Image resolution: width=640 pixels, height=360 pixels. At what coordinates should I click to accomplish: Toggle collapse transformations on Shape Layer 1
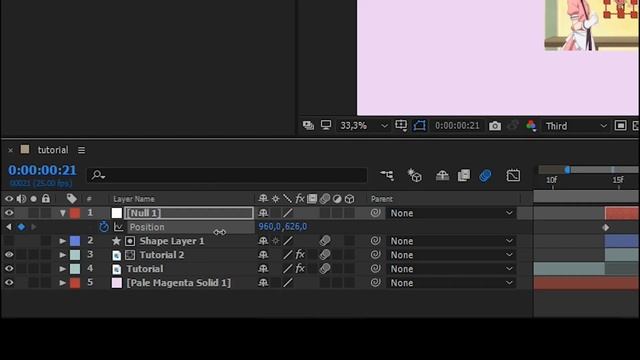(x=276, y=241)
